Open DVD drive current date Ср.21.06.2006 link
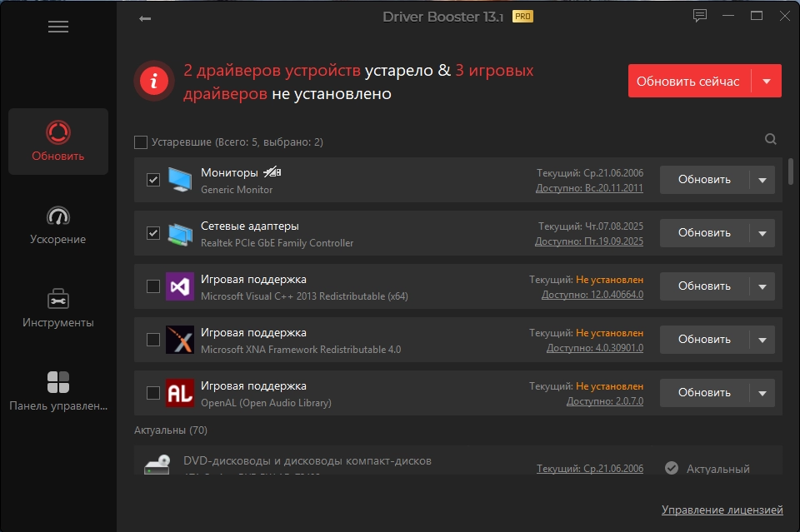Screen dimensions: 800x532 tap(590, 469)
